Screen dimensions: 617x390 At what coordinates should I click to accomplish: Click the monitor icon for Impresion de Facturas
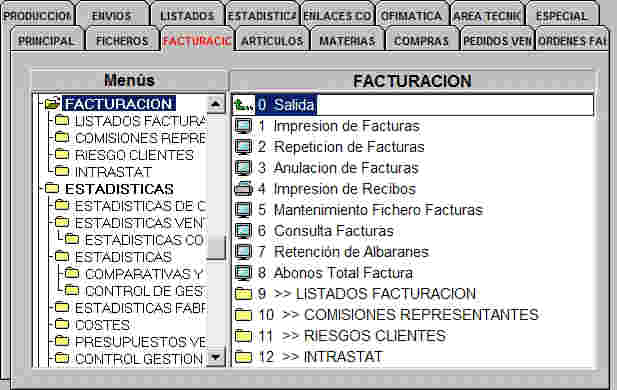[243, 126]
